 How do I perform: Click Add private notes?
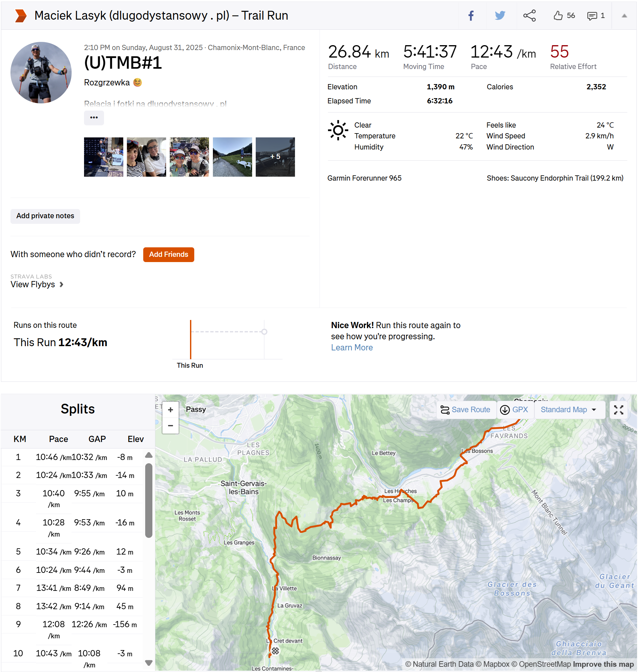point(45,216)
